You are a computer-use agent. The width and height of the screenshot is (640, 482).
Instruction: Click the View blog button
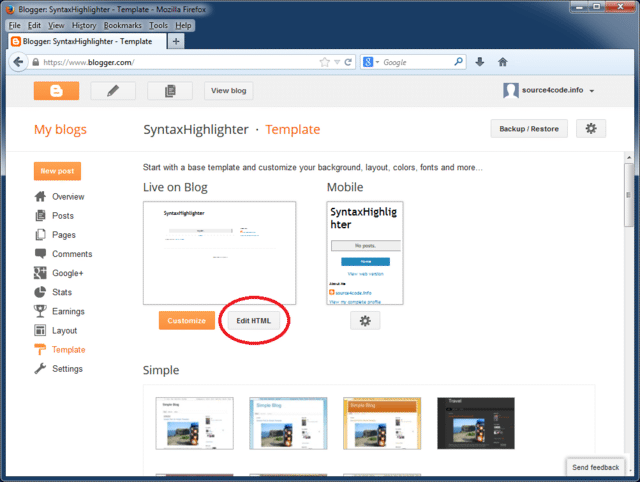click(x=229, y=91)
